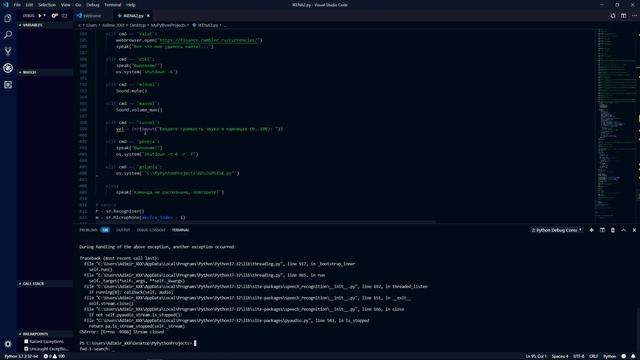Open the Source Control view
This screenshot has width=640, height=360.
8,51
